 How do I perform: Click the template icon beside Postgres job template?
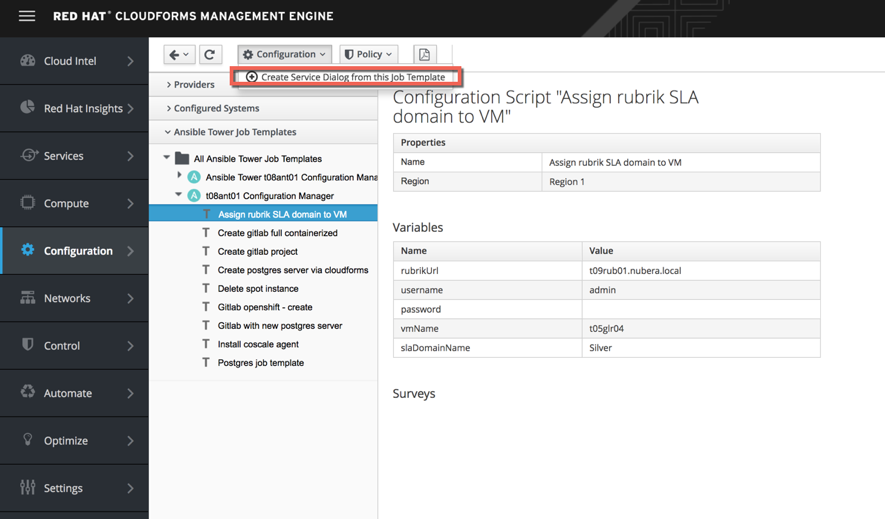click(x=206, y=363)
